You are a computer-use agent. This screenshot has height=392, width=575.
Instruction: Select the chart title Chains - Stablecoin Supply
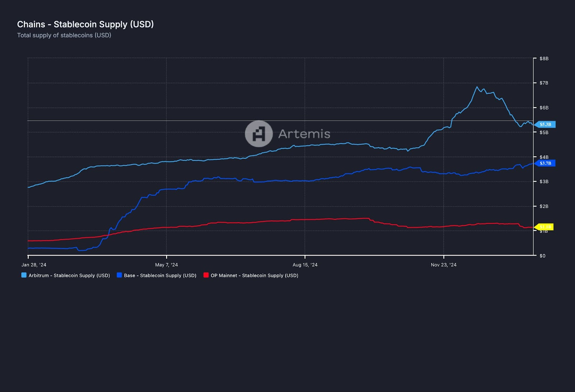click(x=85, y=24)
